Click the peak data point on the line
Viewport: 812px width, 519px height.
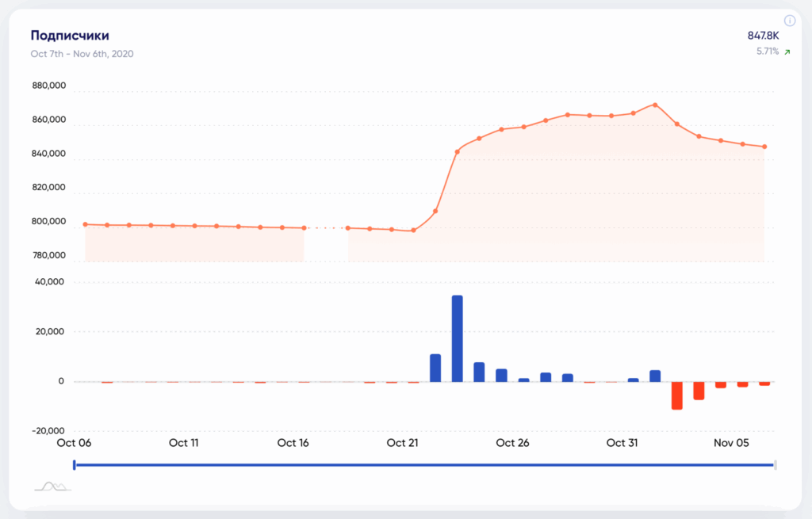[x=655, y=105]
